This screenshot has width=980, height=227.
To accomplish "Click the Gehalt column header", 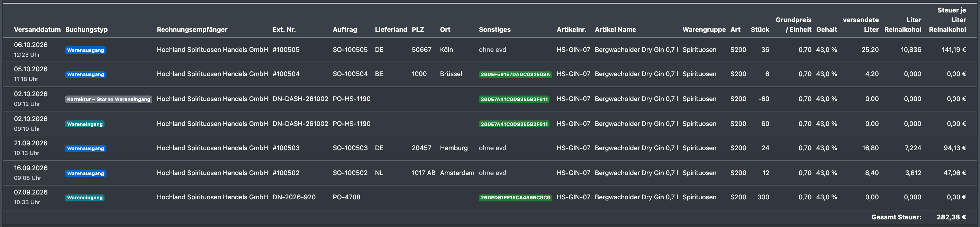I will (x=827, y=30).
